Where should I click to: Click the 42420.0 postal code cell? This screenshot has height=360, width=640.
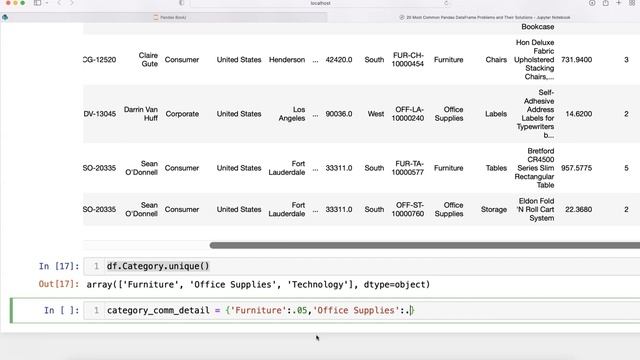click(339, 60)
